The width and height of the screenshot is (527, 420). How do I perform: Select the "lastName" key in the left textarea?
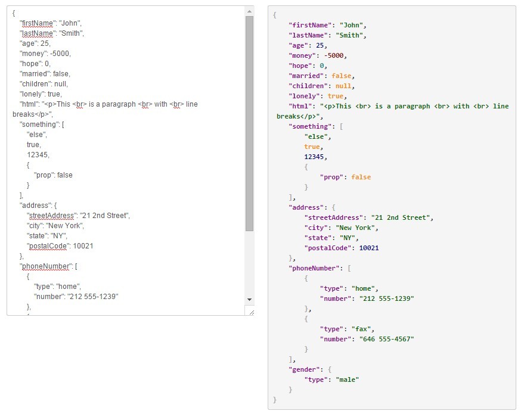(x=36, y=34)
